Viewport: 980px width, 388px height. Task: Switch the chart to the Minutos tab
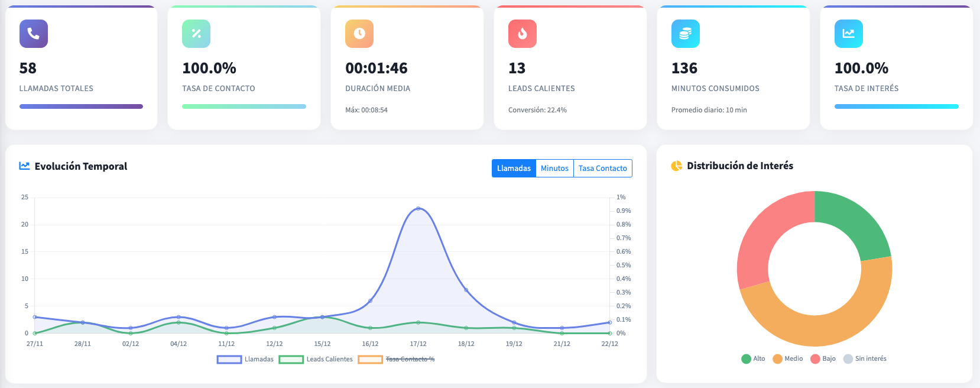point(554,169)
